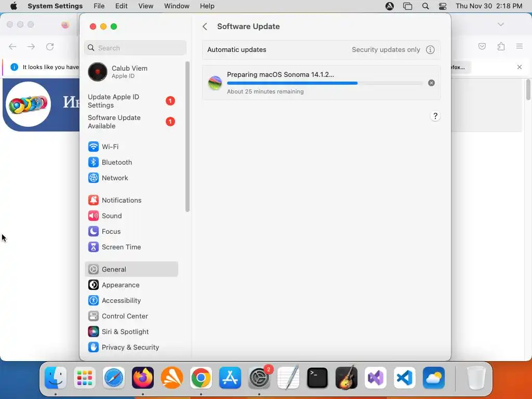Click the update preparation progress bar
Image resolution: width=532 pixels, height=399 pixels.
point(325,83)
